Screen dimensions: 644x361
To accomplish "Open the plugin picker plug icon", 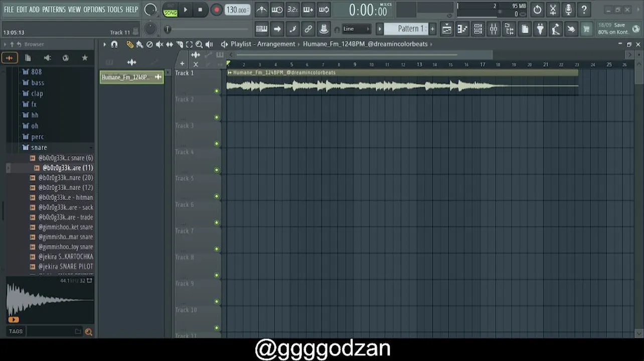I will (540, 29).
